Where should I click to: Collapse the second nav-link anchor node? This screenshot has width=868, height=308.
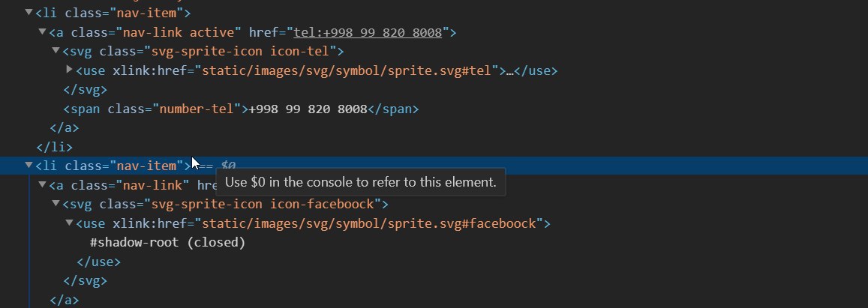point(43,185)
